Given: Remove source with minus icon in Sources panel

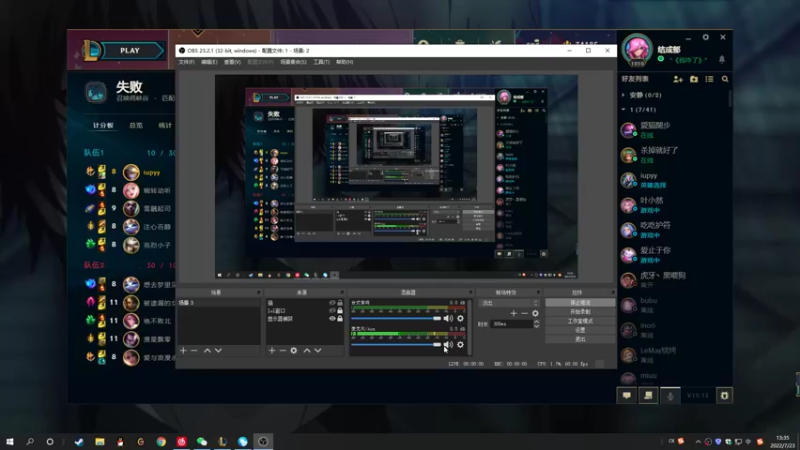Looking at the screenshot, I should pos(283,351).
